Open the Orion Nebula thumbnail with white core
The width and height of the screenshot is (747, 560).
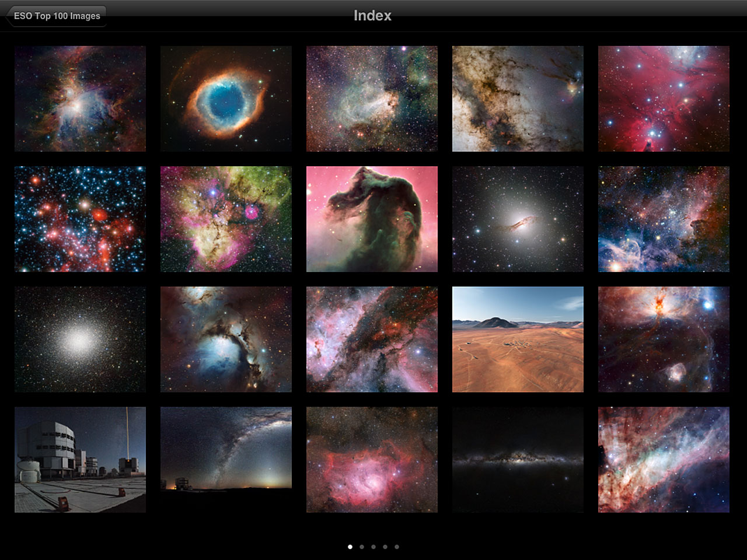80,99
